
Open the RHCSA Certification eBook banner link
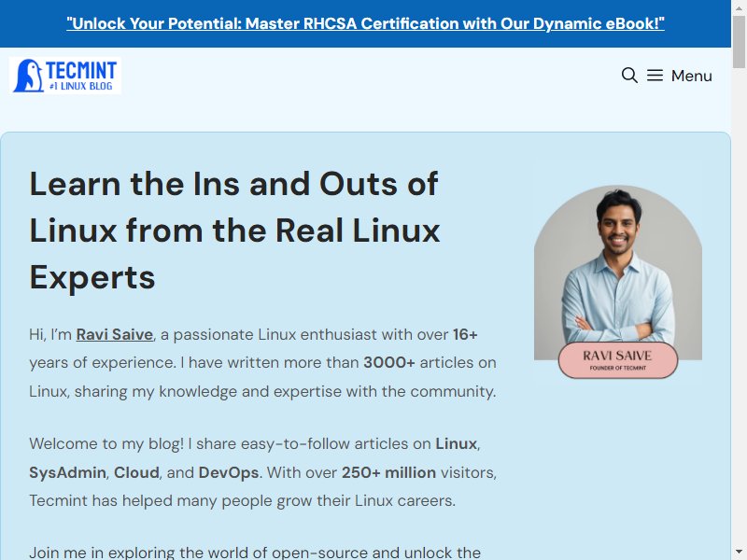pyautogui.click(x=365, y=23)
